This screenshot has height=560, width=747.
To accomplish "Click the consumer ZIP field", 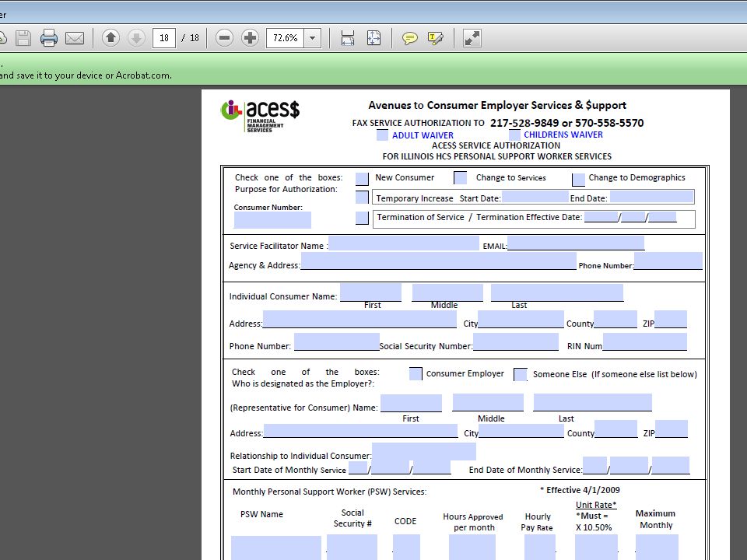I will point(671,319).
